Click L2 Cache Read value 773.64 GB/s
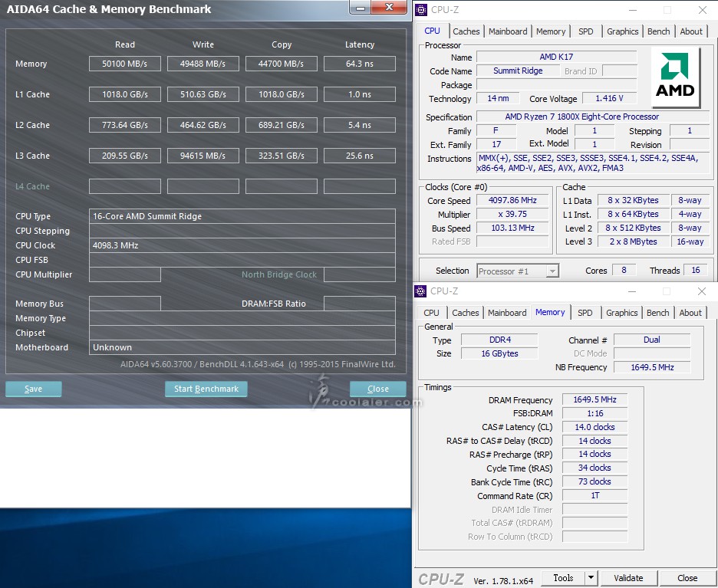The height and width of the screenshot is (588, 718). tap(124, 125)
